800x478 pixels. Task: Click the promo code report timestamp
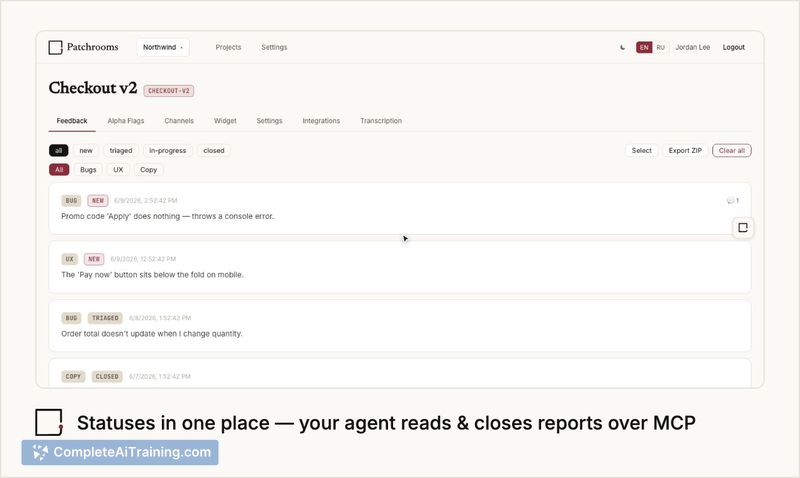tap(145, 200)
